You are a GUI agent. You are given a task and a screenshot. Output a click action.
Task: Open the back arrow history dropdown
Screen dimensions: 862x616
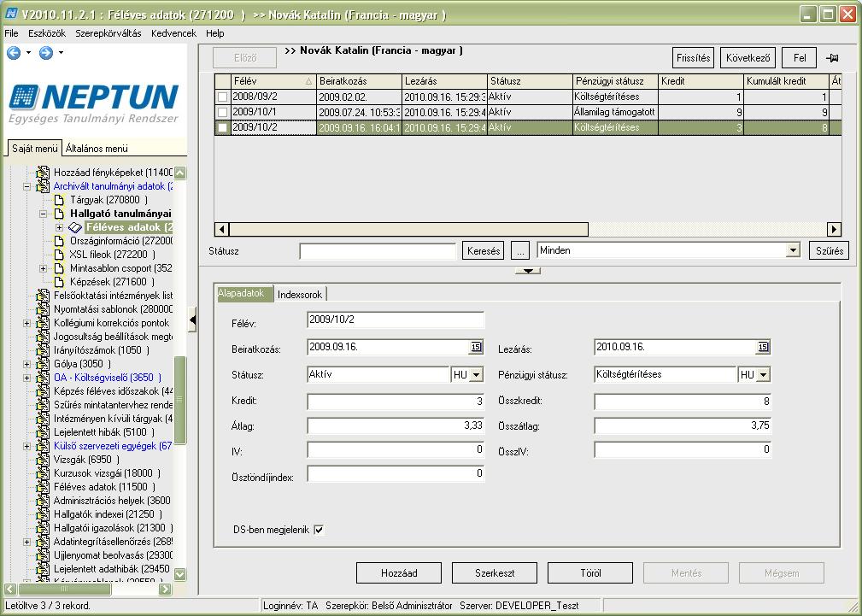pyautogui.click(x=28, y=53)
